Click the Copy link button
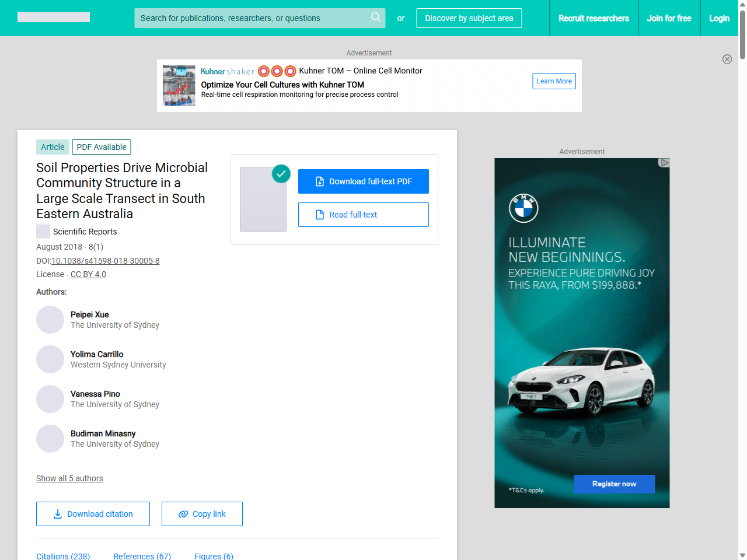The width and height of the screenshot is (747, 560). 202,514
